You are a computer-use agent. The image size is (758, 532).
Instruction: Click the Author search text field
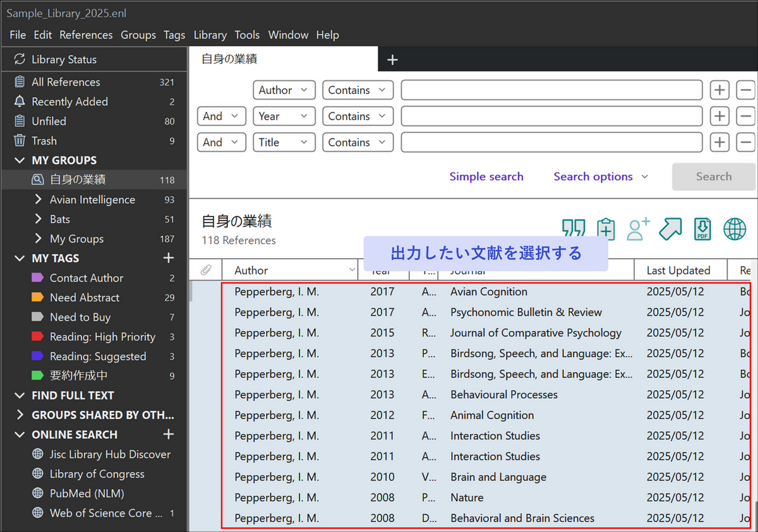[x=551, y=90]
